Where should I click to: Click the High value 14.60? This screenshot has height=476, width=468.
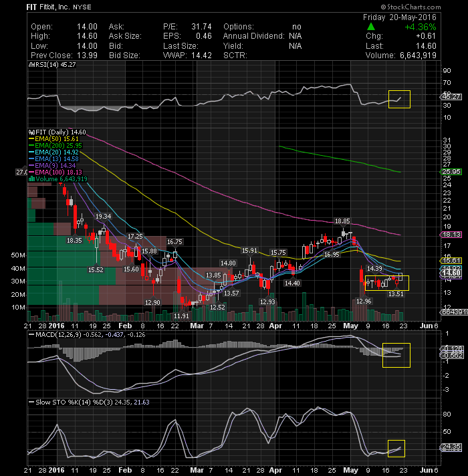[x=87, y=36]
